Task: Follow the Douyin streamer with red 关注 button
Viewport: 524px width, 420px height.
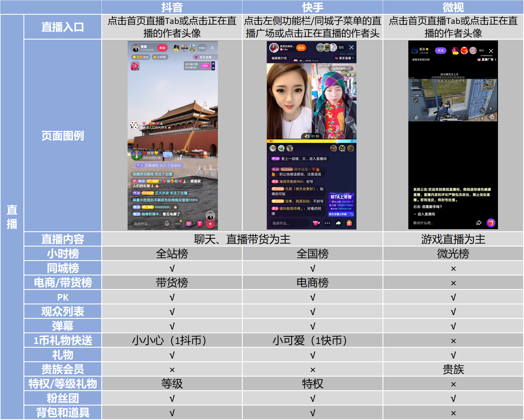Action: 162,48
